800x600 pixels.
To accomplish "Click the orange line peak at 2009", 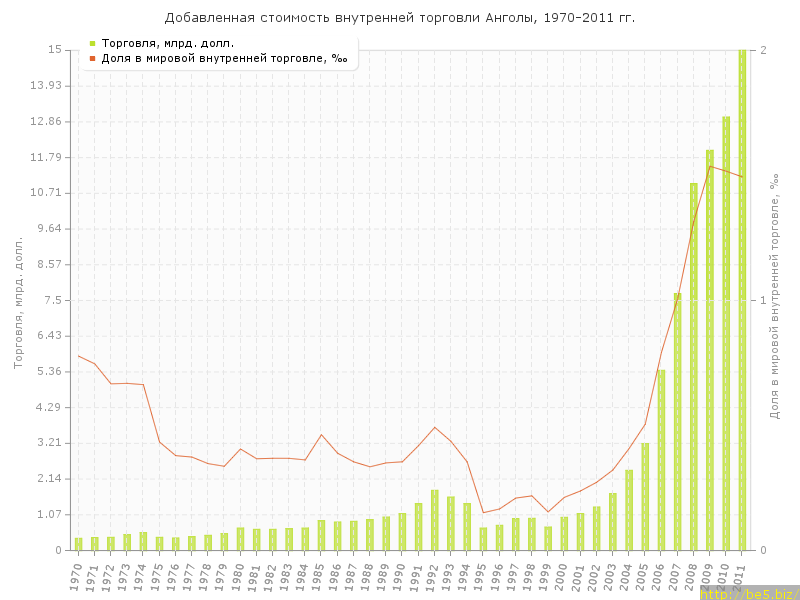I will pos(710,166).
